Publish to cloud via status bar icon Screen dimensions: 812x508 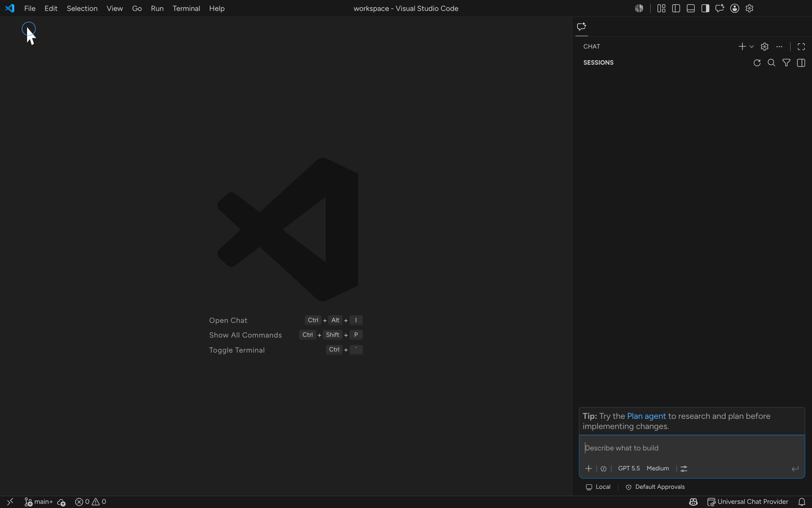click(x=61, y=502)
